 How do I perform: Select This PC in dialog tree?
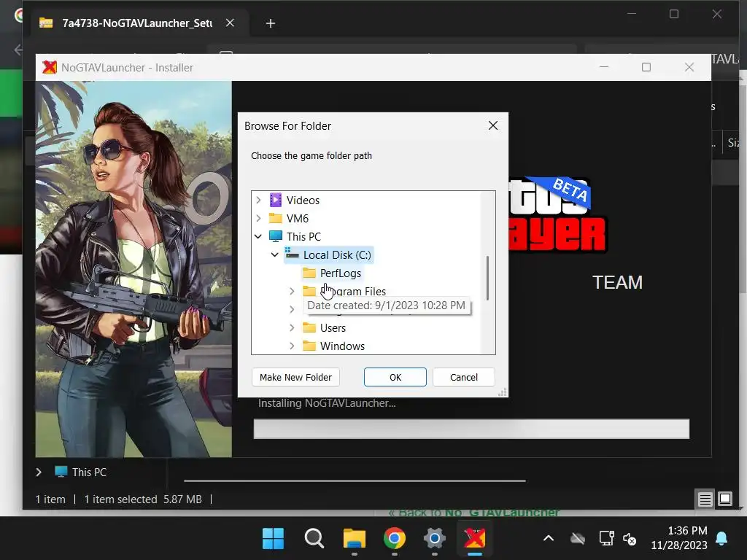[303, 236]
